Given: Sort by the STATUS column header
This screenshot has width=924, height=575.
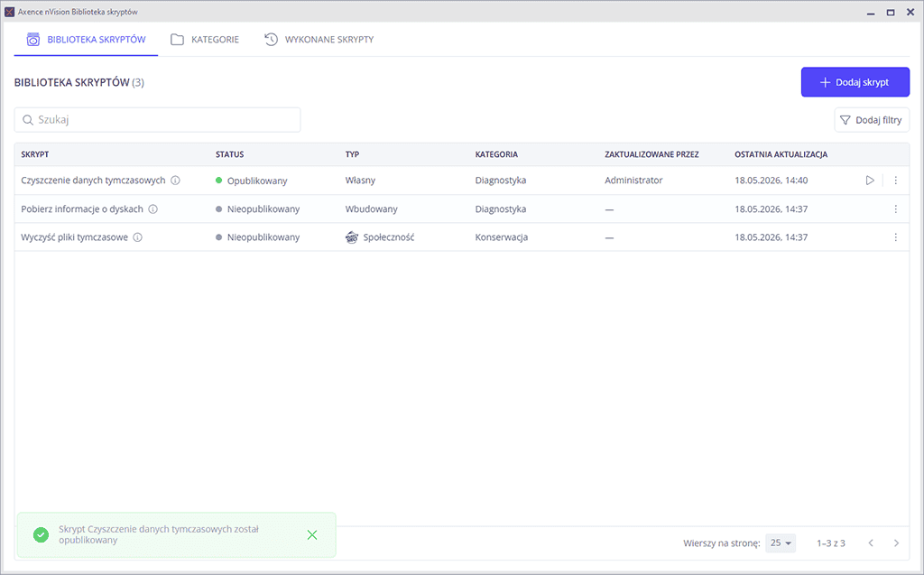Looking at the screenshot, I should 230,154.
